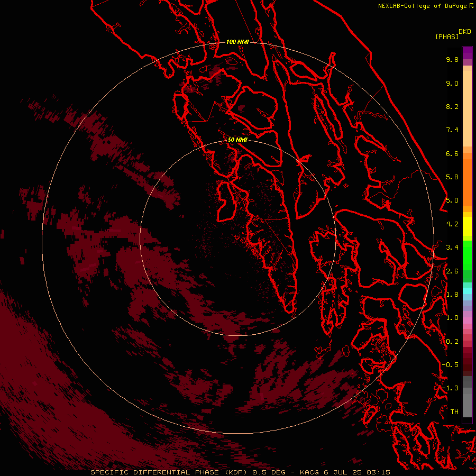This screenshot has height=476, width=476.
Task: Click the 0.5 DEG elevation angle text
Action: pyautogui.click(x=269, y=472)
